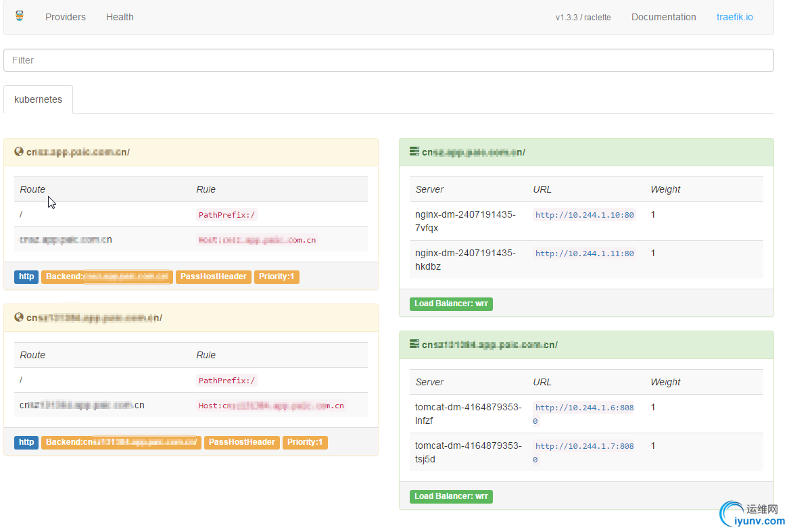789x532 pixels.
Task: Click the first frontend panel title
Action: [78, 152]
